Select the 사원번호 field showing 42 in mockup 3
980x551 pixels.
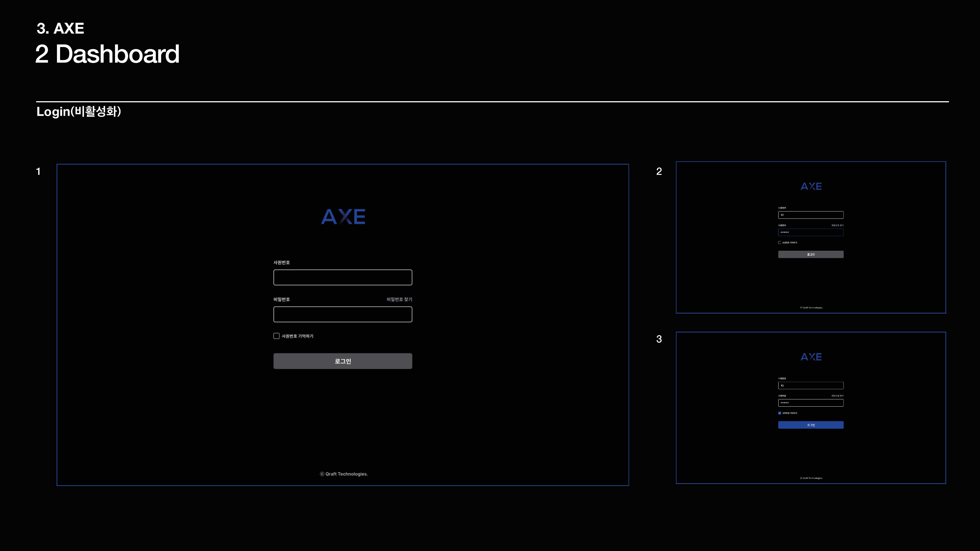(811, 385)
